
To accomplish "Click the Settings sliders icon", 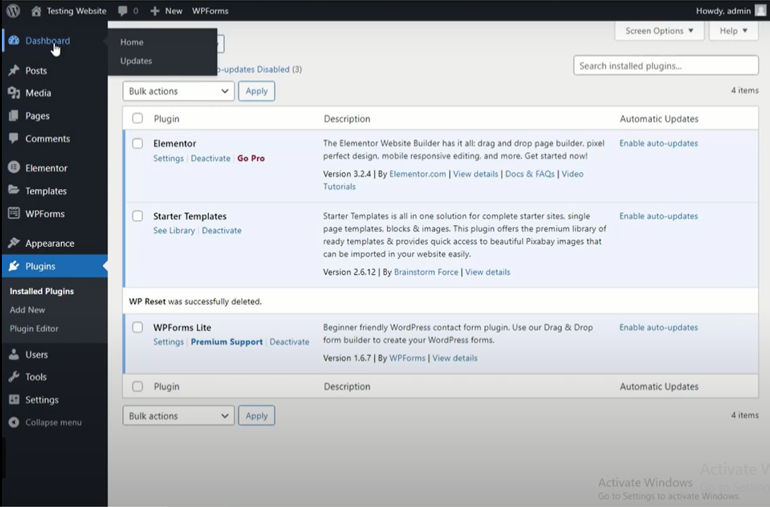I will [x=14, y=399].
